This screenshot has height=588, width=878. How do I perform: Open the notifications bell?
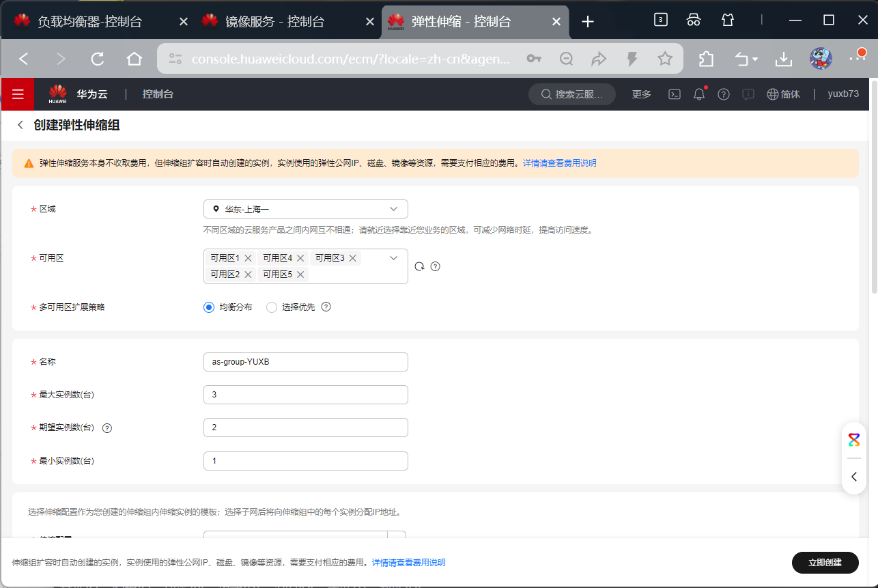(699, 94)
